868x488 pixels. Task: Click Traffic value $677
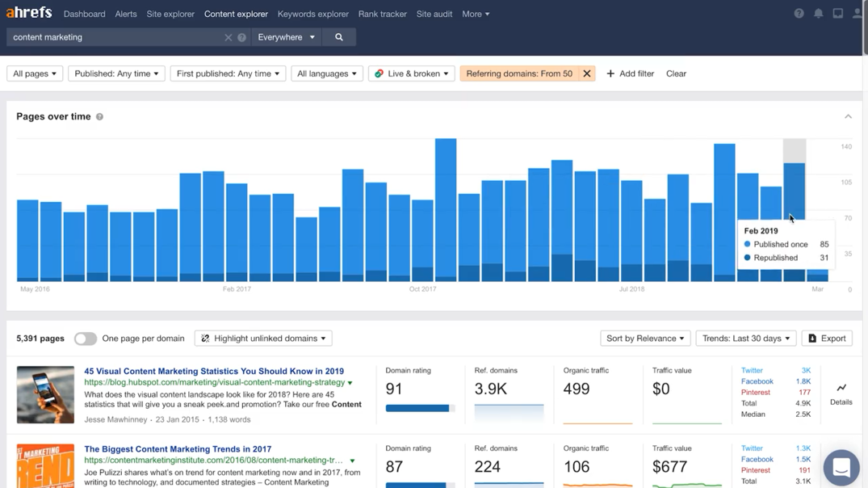click(x=670, y=467)
